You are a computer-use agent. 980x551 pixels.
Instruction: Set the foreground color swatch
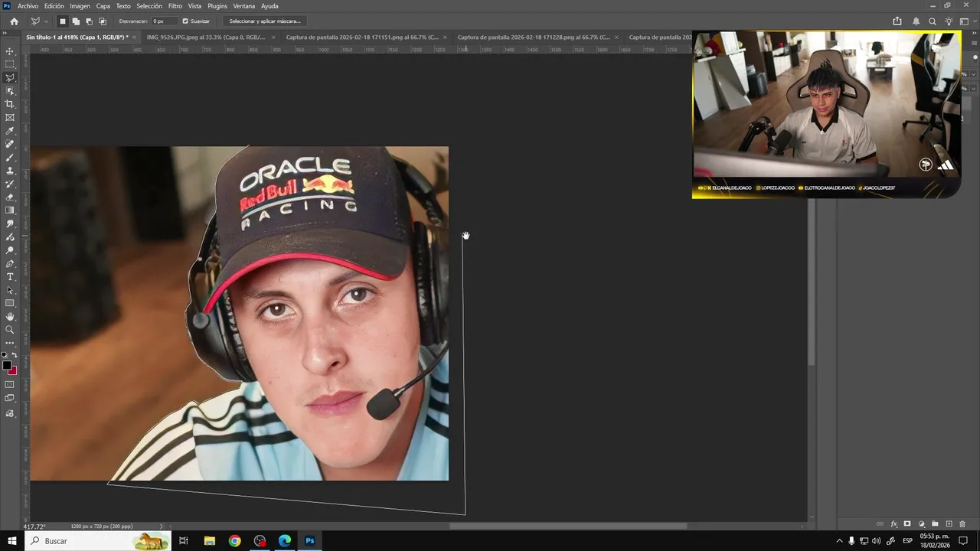click(x=7, y=366)
